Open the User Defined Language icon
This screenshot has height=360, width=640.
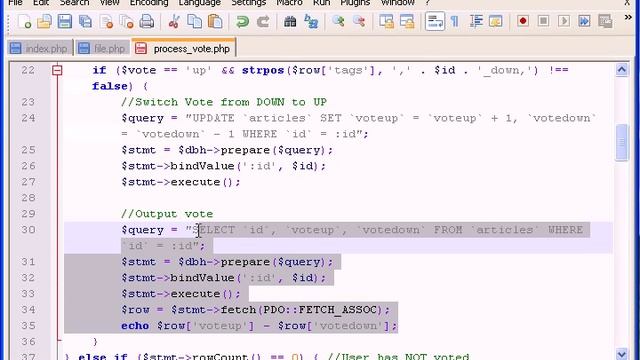click(x=496, y=21)
